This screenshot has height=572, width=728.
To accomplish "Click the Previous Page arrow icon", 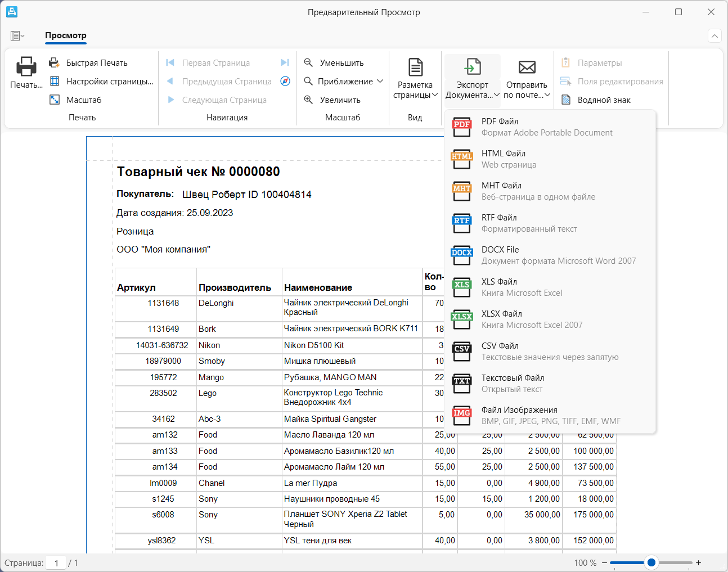I will point(170,81).
